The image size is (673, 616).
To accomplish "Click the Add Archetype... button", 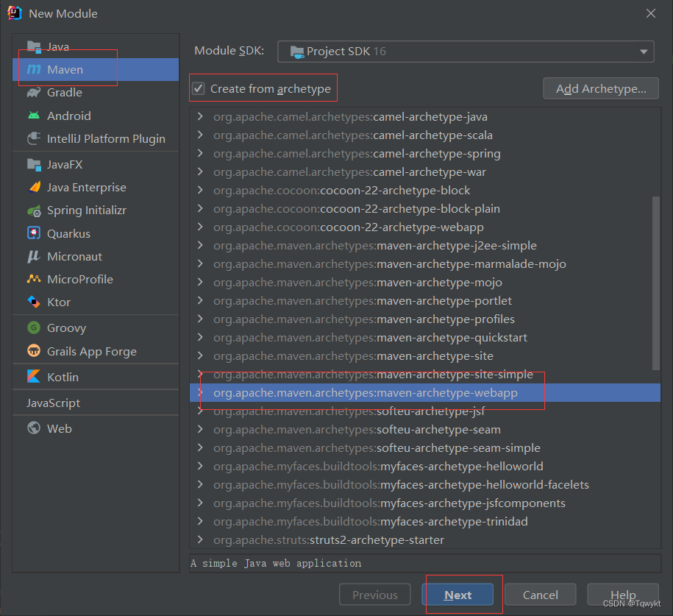I will 601,88.
